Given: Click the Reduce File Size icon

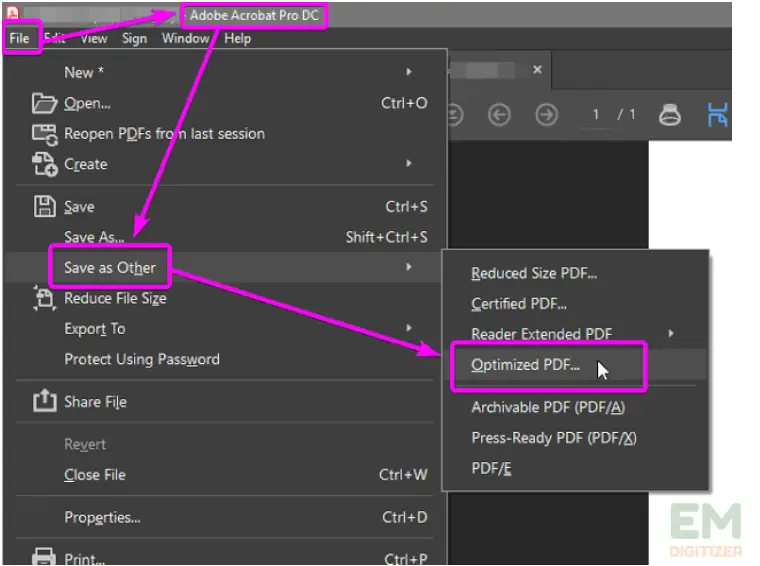Looking at the screenshot, I should (x=44, y=298).
